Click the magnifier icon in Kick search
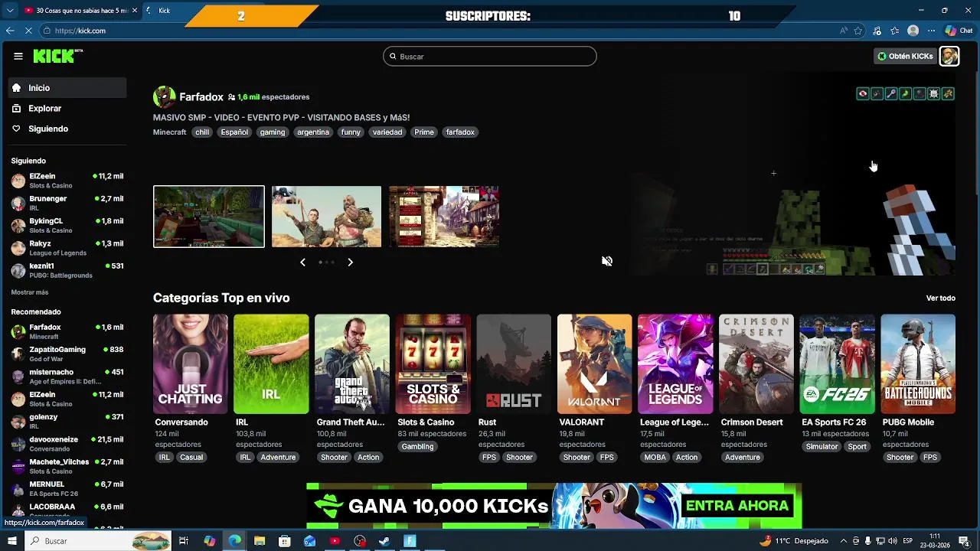The height and width of the screenshot is (551, 980). pyautogui.click(x=393, y=57)
